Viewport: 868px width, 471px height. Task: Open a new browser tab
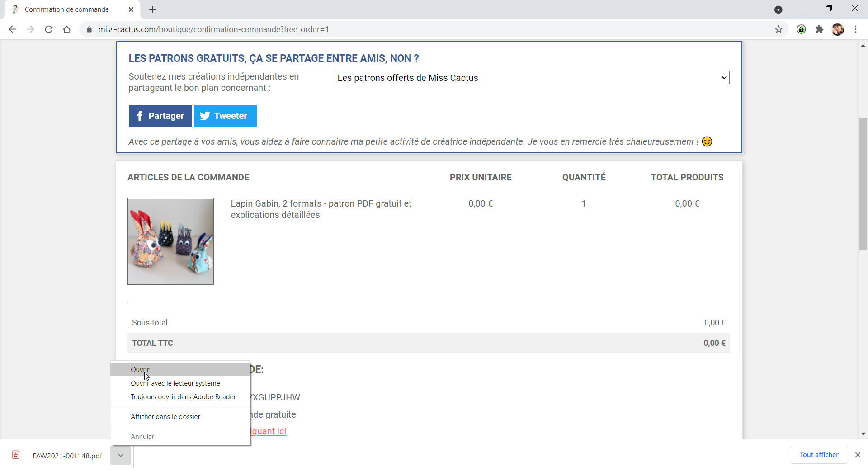pos(152,9)
